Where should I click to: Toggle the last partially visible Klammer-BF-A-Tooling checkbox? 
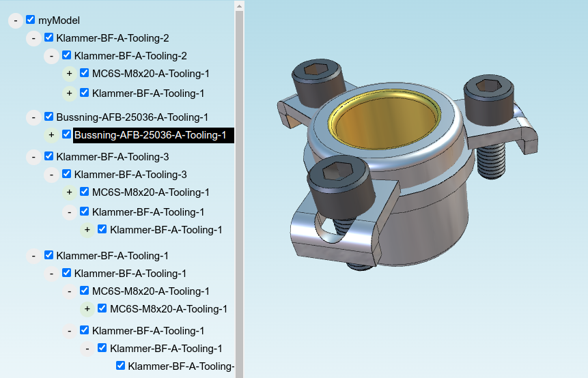pyautogui.click(x=120, y=365)
